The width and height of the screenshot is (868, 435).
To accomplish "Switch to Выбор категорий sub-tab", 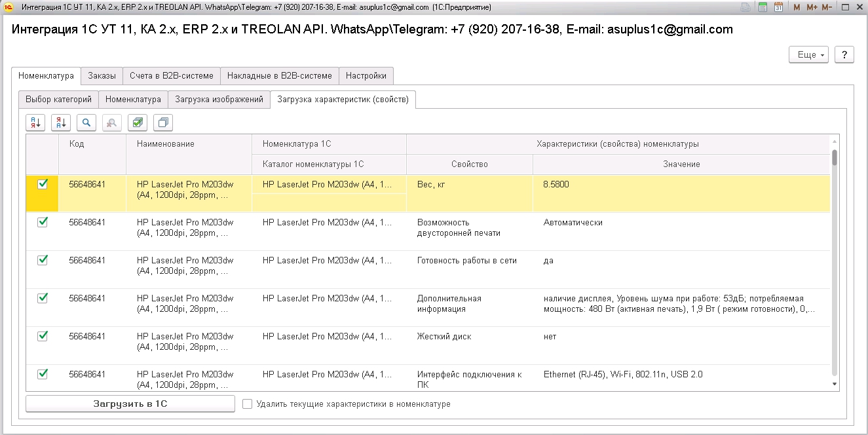I will [x=59, y=100].
